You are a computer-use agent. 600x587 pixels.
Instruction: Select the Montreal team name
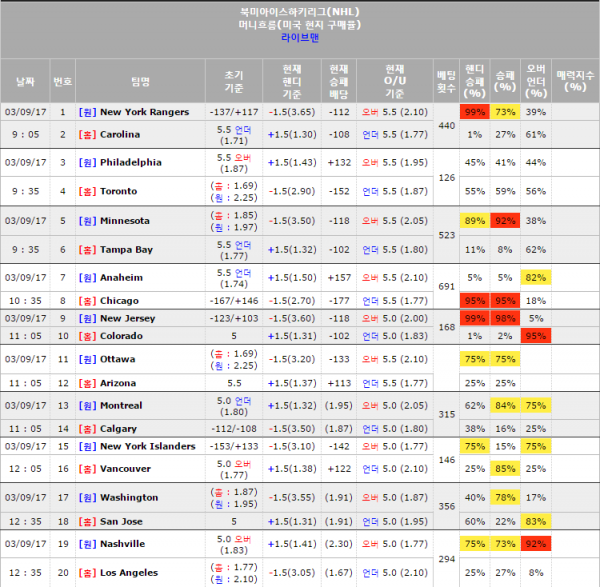(x=121, y=406)
